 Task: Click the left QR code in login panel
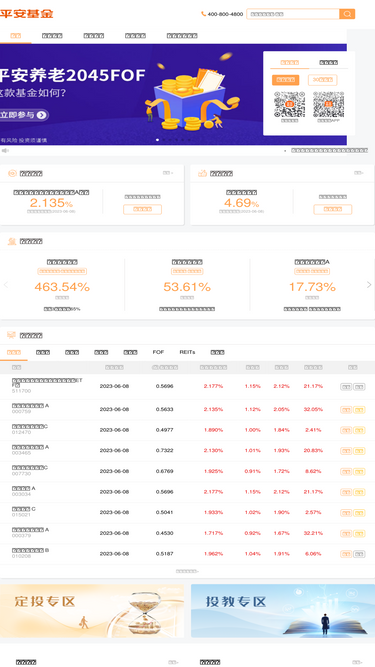(x=290, y=104)
